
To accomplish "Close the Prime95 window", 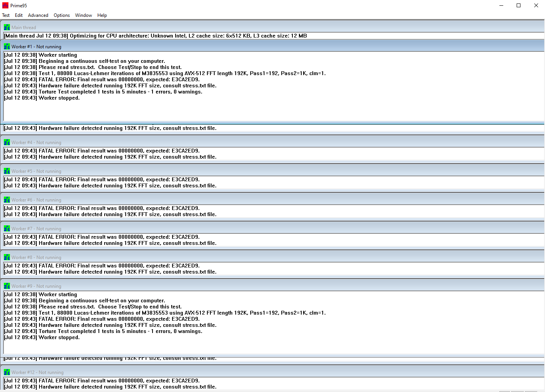I will coord(536,5).
